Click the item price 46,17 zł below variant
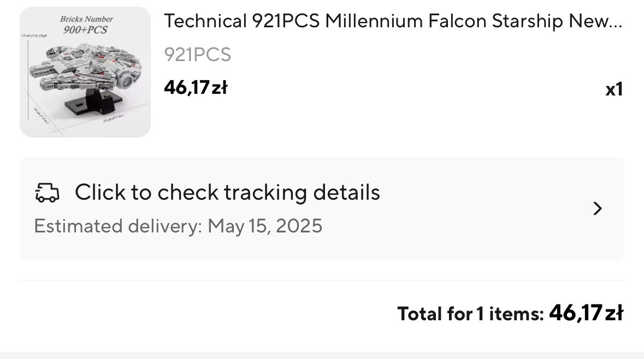This screenshot has height=359, width=644. click(196, 87)
